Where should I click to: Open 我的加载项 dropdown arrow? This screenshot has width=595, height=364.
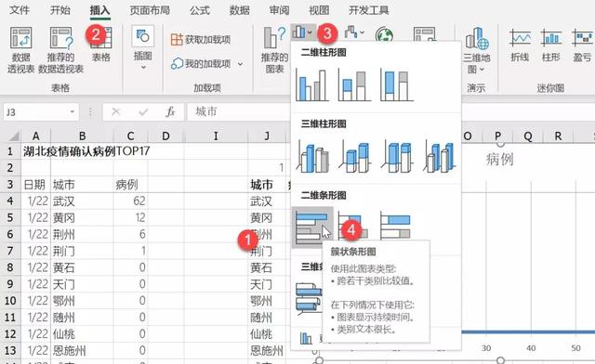point(240,64)
